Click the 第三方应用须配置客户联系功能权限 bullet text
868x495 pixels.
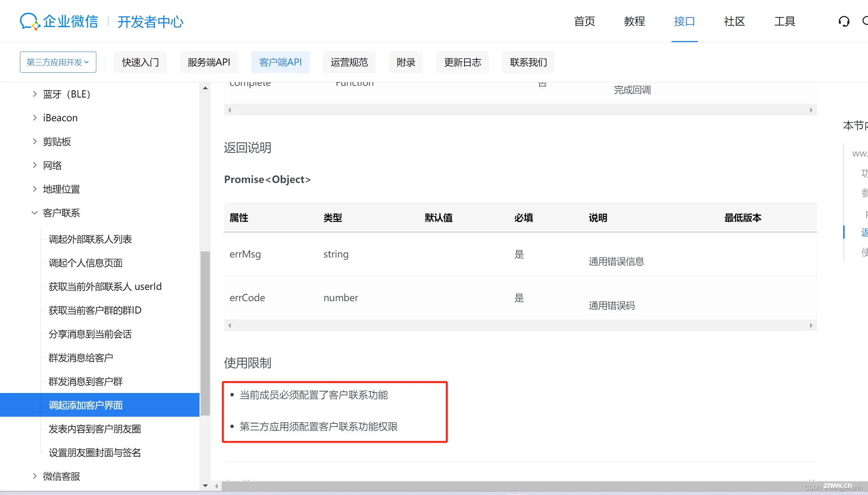point(318,426)
